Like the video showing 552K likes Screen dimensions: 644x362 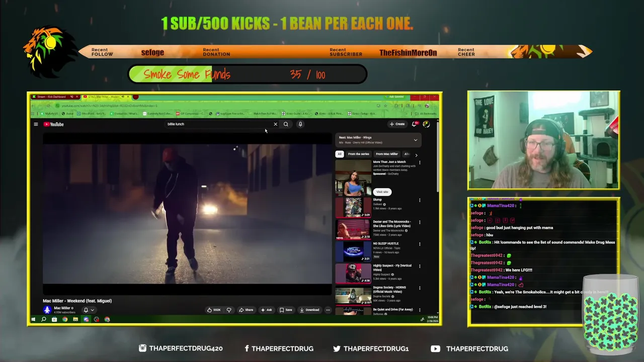pyautogui.click(x=214, y=310)
